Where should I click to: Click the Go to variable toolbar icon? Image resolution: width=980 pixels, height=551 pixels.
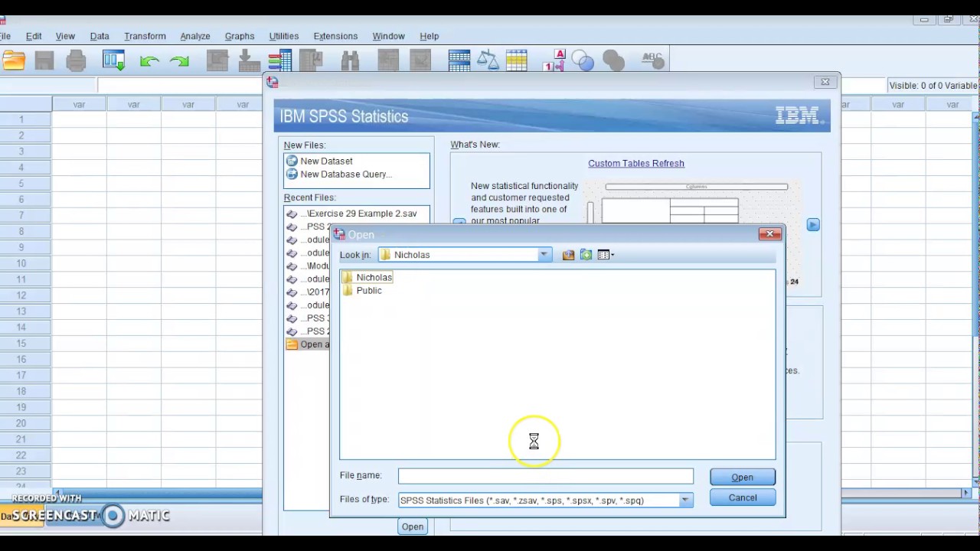click(248, 60)
